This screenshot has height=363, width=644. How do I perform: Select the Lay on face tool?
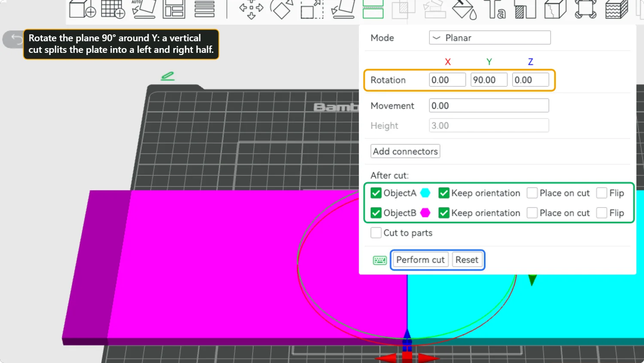343,9
